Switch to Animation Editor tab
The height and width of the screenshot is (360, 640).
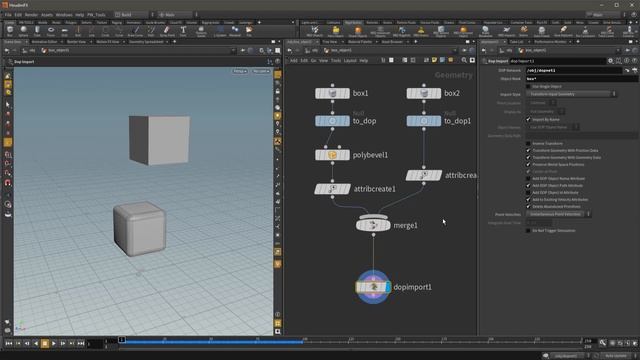point(44,42)
